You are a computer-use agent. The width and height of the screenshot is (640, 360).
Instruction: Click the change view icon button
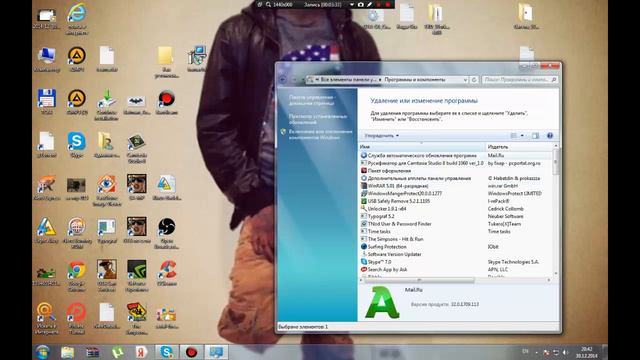[513, 136]
